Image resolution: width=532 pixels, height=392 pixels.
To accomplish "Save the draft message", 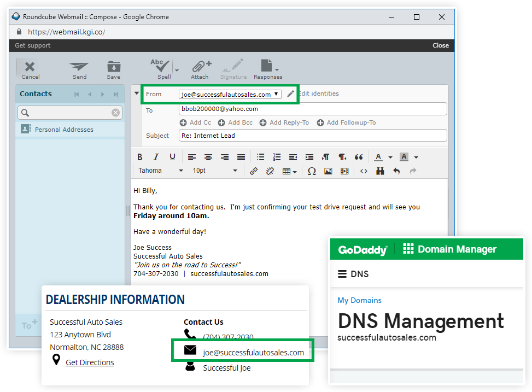I will 114,70.
